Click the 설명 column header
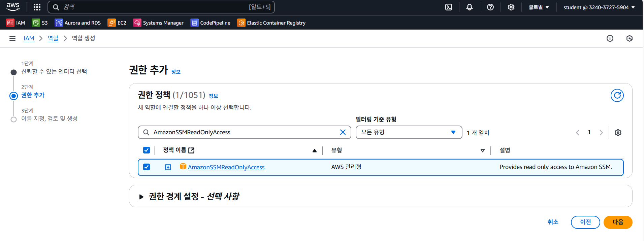The image size is (644, 241). 505,150
